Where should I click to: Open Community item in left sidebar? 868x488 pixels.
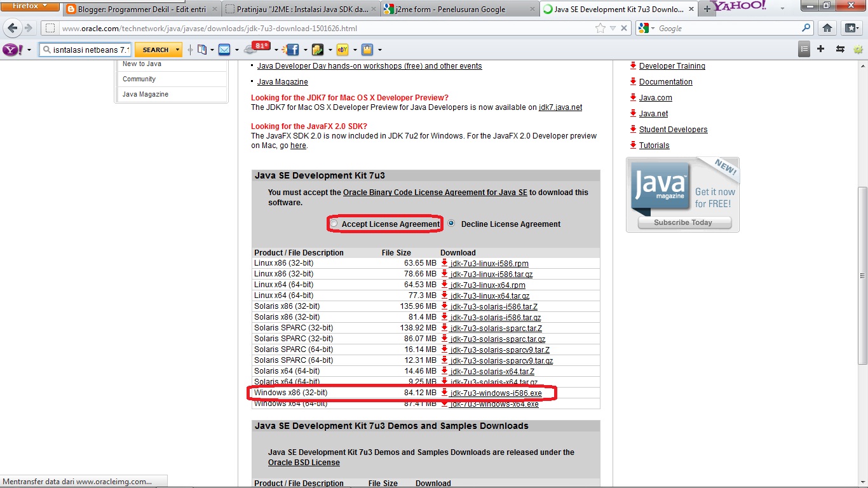point(139,79)
